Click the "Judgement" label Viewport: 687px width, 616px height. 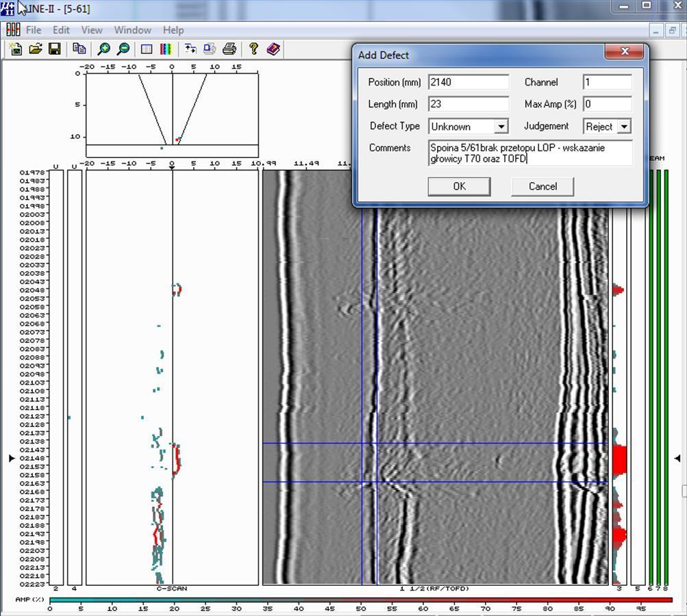[547, 126]
